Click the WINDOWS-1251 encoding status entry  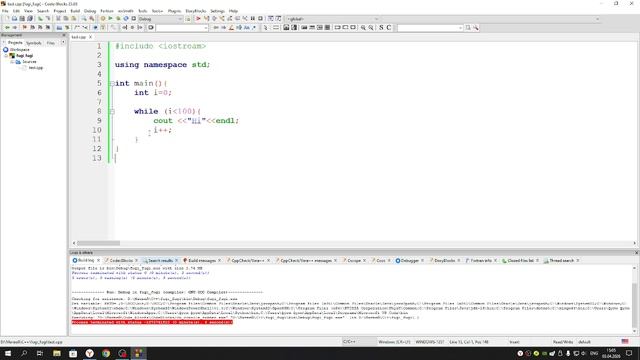[x=430, y=342]
